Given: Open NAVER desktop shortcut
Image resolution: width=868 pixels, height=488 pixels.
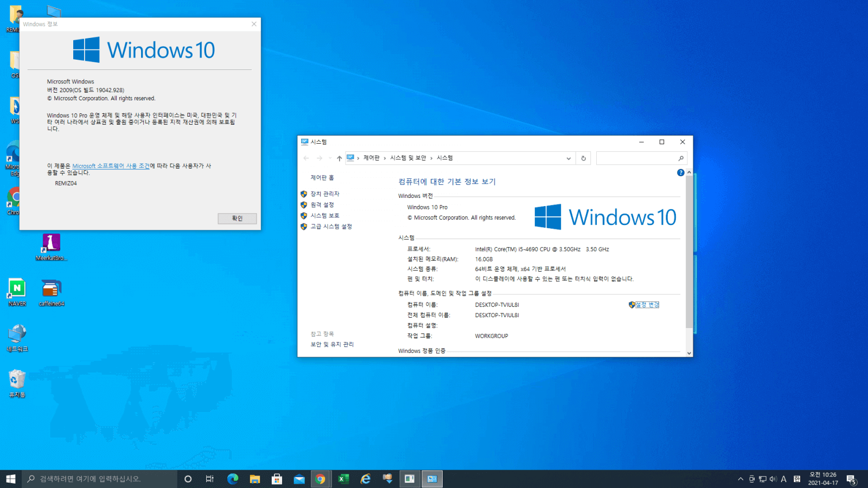Looking at the screenshot, I should pos(17,292).
